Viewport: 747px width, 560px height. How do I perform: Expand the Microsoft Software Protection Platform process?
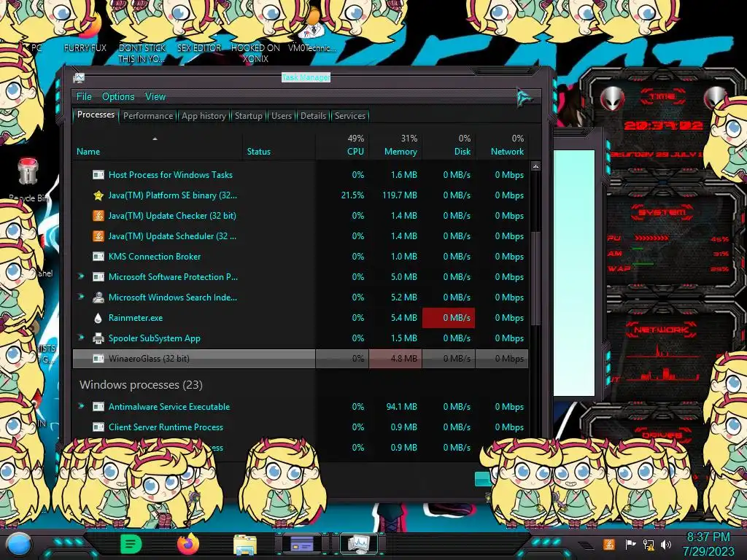(x=81, y=276)
